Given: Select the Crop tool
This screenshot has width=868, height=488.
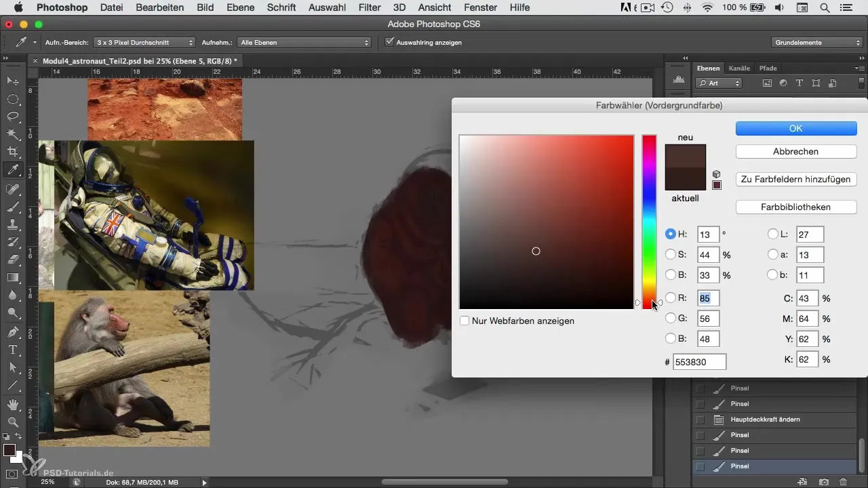Looking at the screenshot, I should (13, 152).
